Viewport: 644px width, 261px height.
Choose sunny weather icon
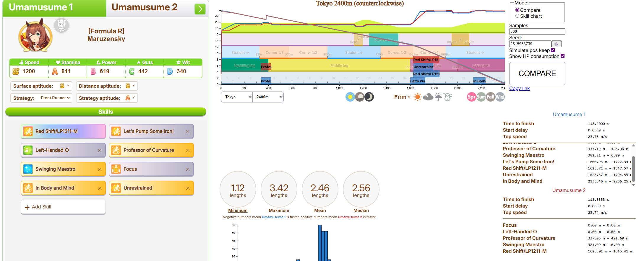[417, 97]
